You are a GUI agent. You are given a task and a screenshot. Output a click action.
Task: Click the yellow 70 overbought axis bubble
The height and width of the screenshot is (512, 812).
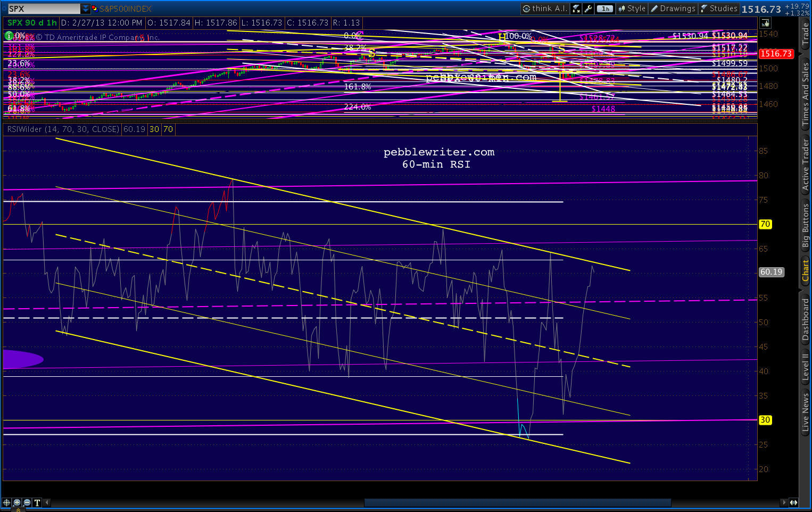click(x=765, y=224)
